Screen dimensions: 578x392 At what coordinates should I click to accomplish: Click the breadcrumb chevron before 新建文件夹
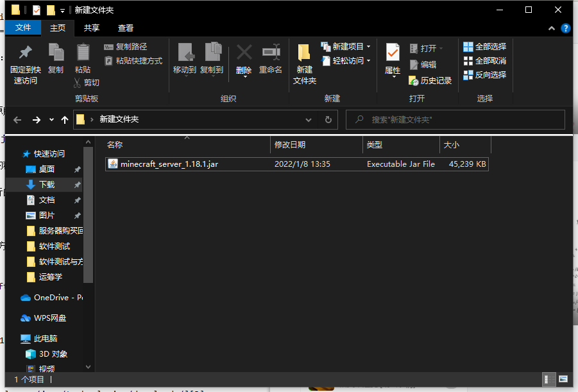click(x=92, y=119)
